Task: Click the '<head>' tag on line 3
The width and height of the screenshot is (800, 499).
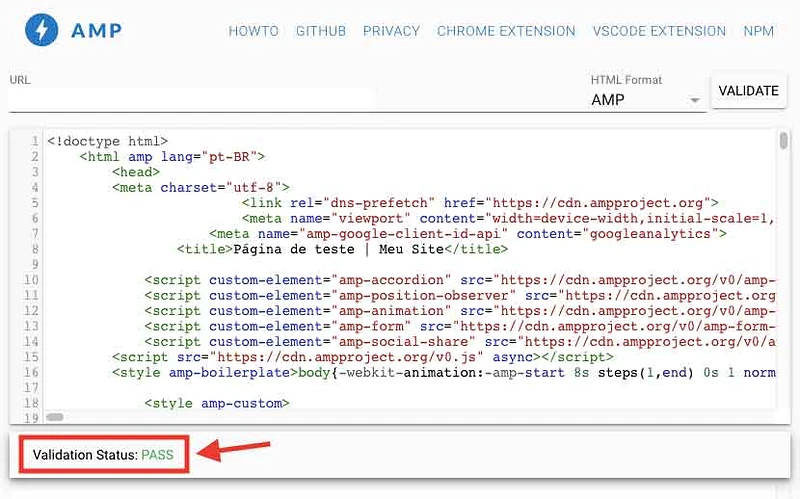Action: 136,172
